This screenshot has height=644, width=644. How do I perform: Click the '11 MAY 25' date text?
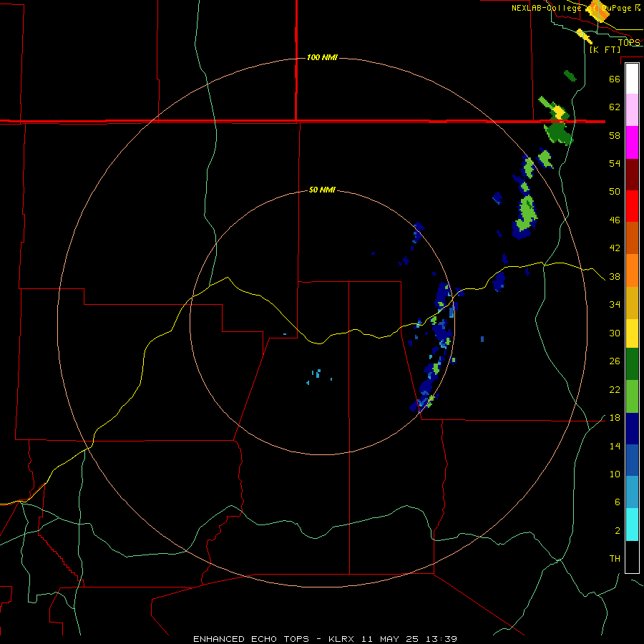390,639
